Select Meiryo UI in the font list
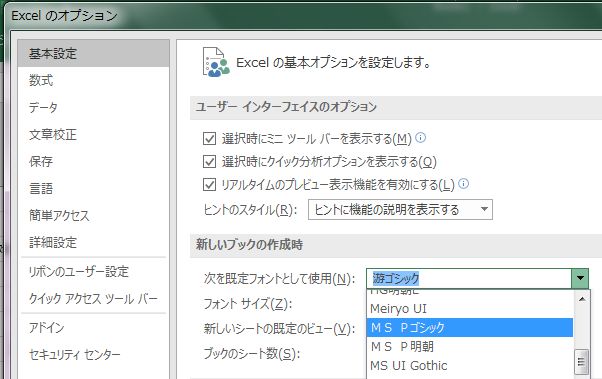This screenshot has height=379, width=602. [x=470, y=309]
